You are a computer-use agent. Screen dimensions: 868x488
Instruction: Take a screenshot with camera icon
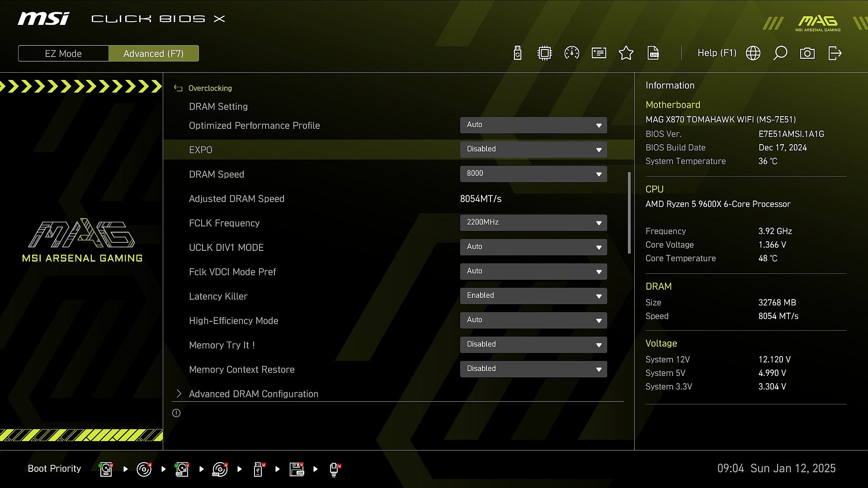807,53
